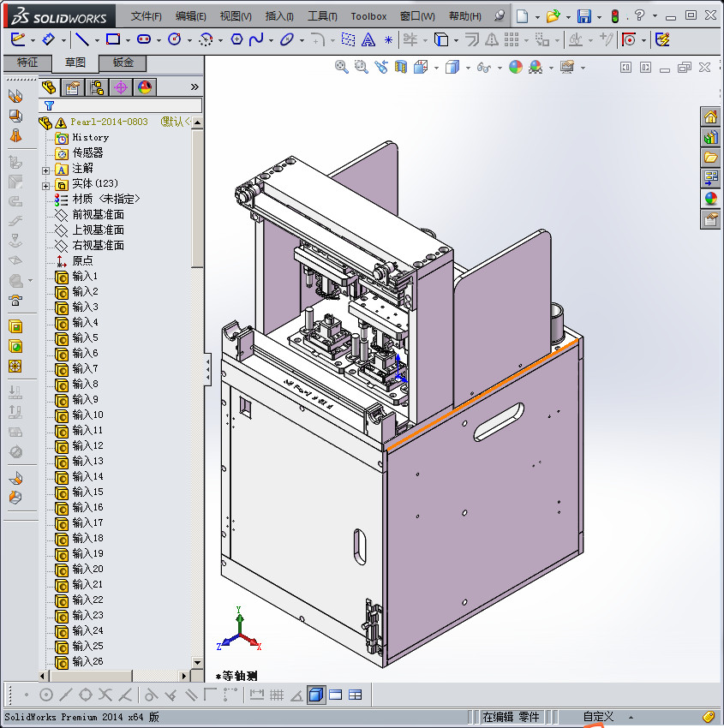Click the tree horizontal scrollbar right arrow
The height and width of the screenshot is (728, 724).
[x=184, y=676]
